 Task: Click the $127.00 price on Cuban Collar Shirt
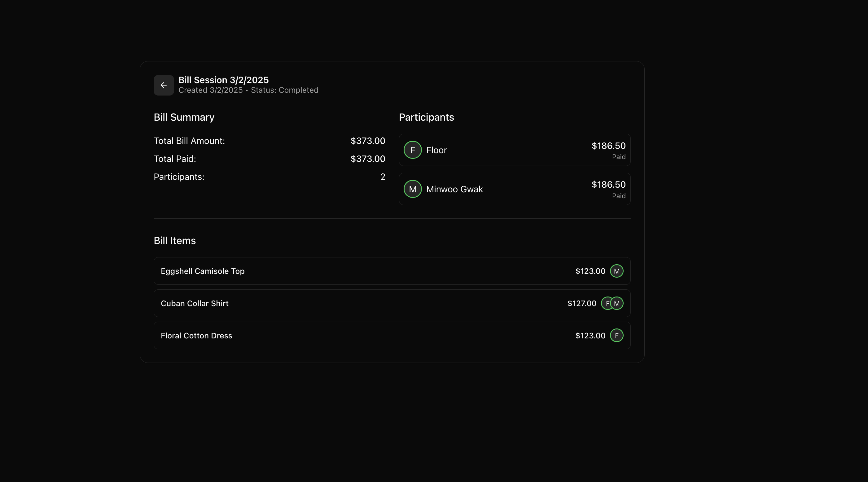click(581, 303)
